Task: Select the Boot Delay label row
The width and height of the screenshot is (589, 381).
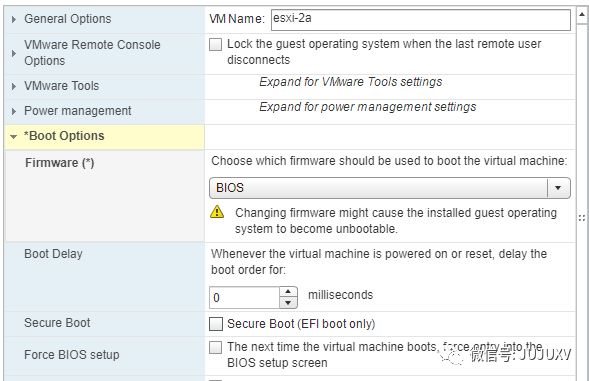Action: click(105, 277)
